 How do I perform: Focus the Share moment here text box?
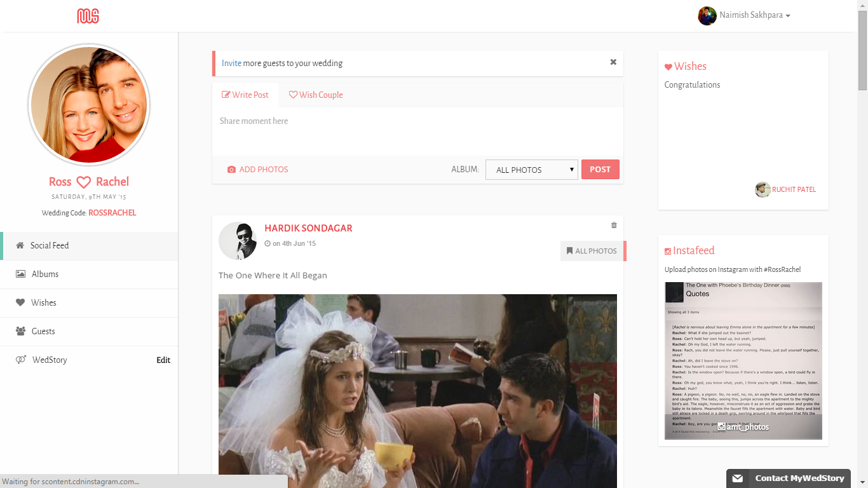tap(417, 132)
